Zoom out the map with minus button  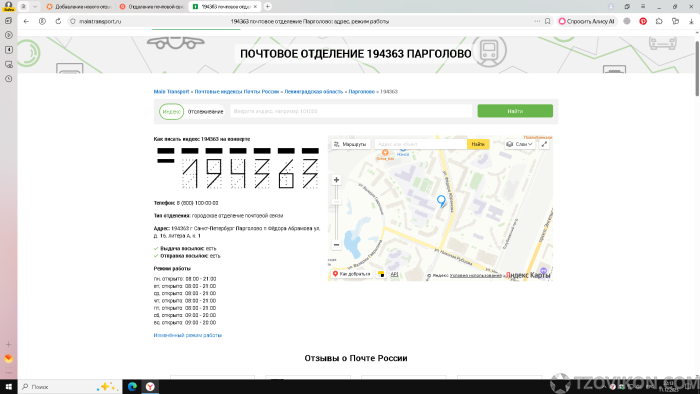pyautogui.click(x=336, y=245)
